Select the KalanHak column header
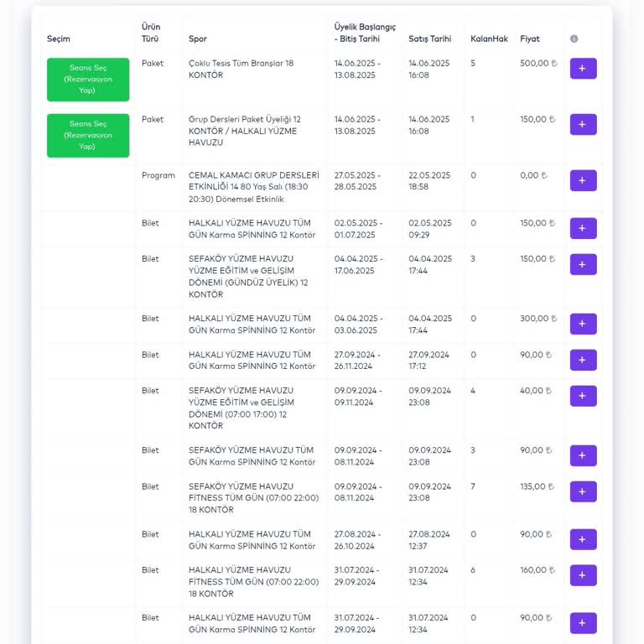Image resolution: width=644 pixels, height=644 pixels. coord(489,39)
